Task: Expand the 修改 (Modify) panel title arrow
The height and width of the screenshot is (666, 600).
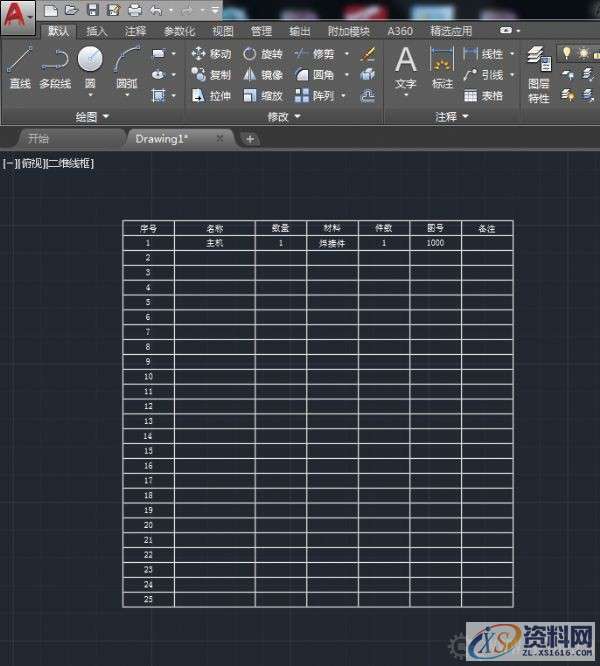Action: tap(298, 116)
